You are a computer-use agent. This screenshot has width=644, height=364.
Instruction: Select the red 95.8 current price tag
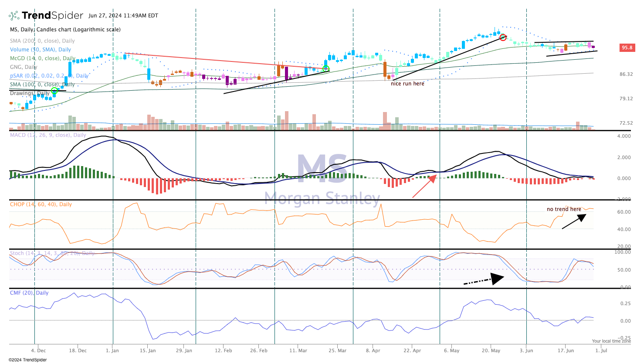point(627,48)
